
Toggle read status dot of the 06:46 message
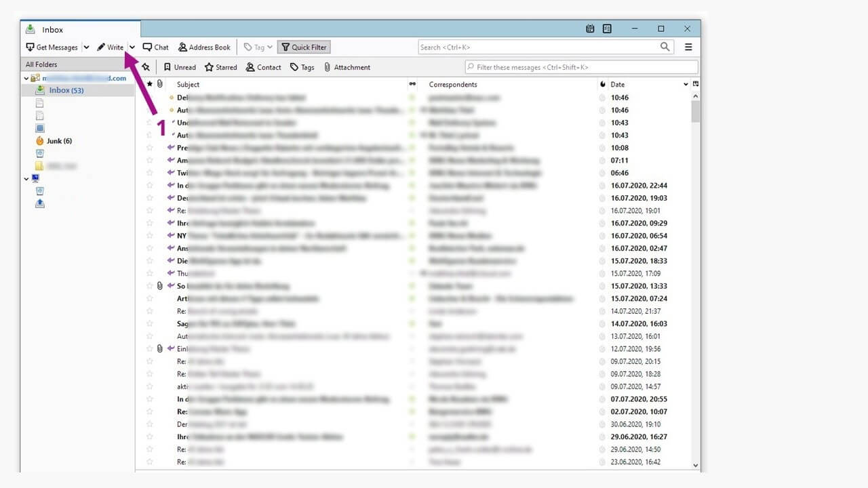tap(412, 173)
